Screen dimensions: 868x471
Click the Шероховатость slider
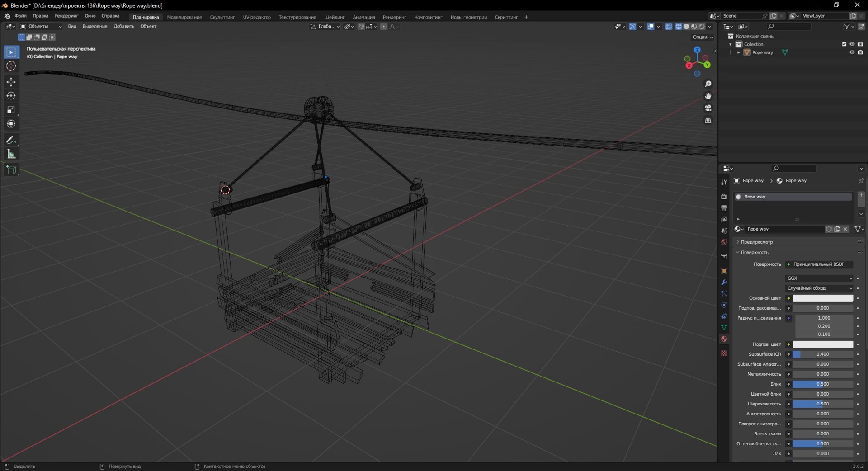tap(822, 404)
